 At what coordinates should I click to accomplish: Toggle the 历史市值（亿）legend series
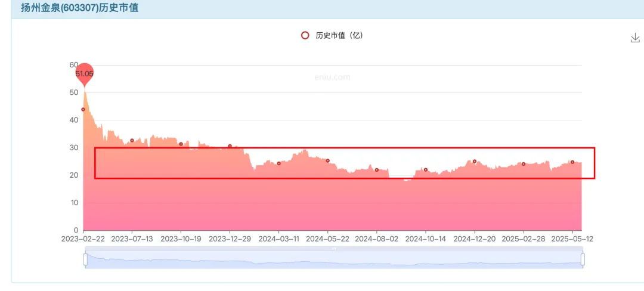(332, 36)
